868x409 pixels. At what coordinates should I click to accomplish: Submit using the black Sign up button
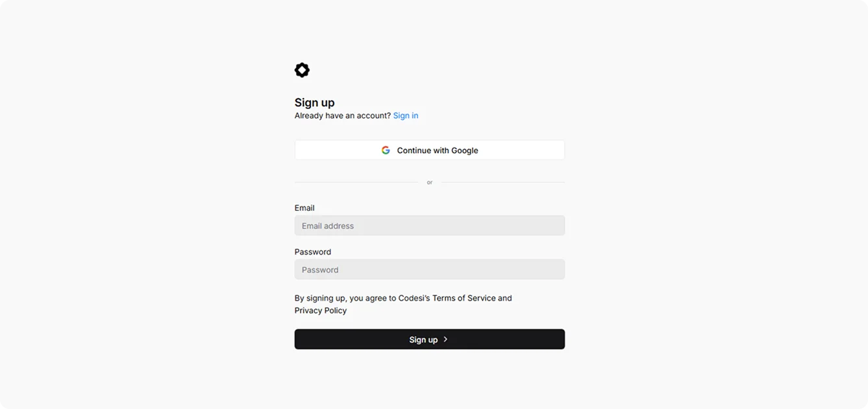pyautogui.click(x=430, y=339)
